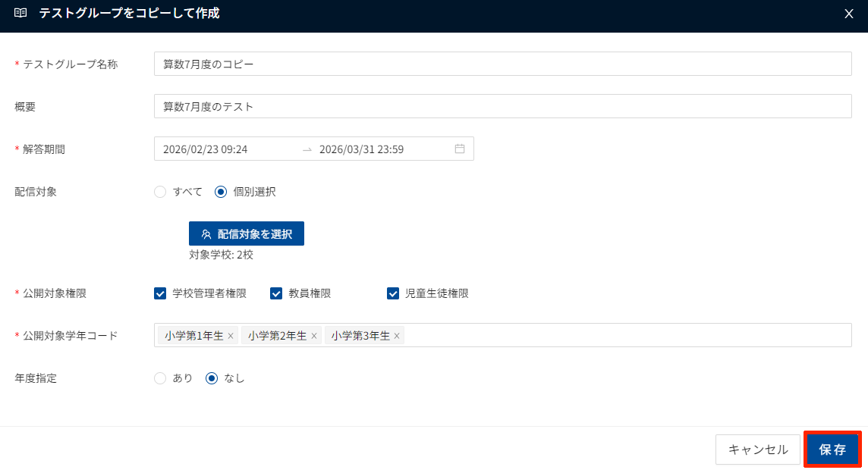Viewport: 868px width, 470px height.
Task: Close the dialog with the X icon
Action: (x=849, y=14)
